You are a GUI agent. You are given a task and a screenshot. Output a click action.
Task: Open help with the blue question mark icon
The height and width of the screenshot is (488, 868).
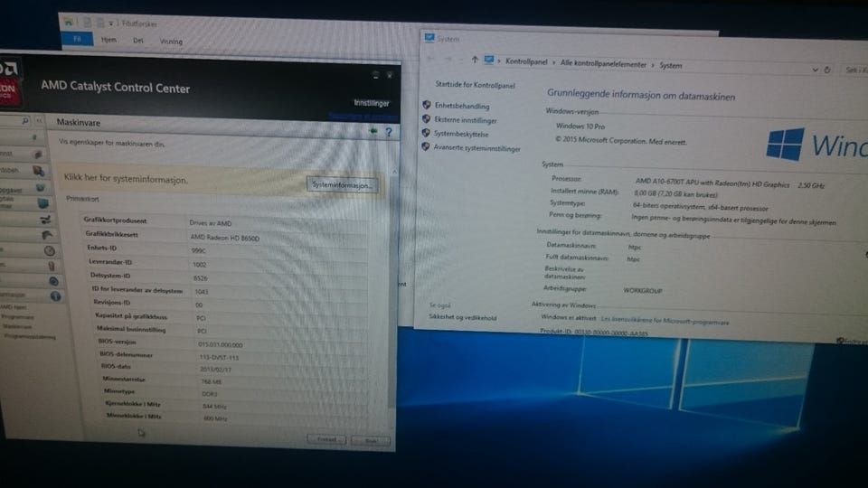[x=389, y=132]
